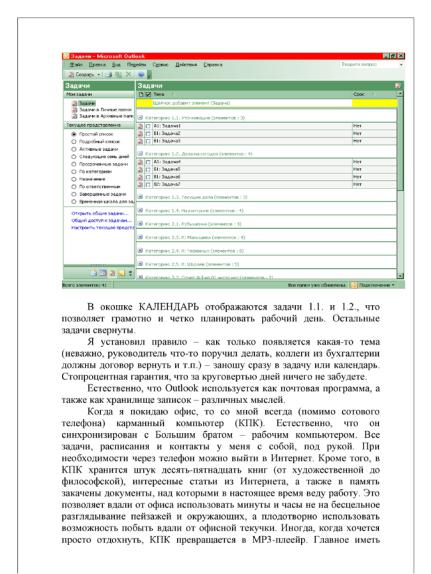This screenshot has width=431, height=574.
Task: Open the dropdown arrow beside Создать
Action: click(x=99, y=75)
